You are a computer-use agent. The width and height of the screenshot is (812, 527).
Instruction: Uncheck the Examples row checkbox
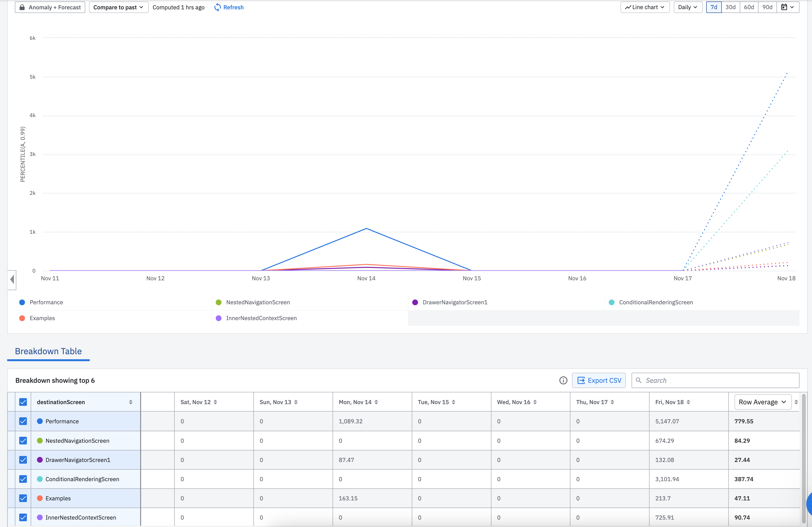pyautogui.click(x=23, y=498)
